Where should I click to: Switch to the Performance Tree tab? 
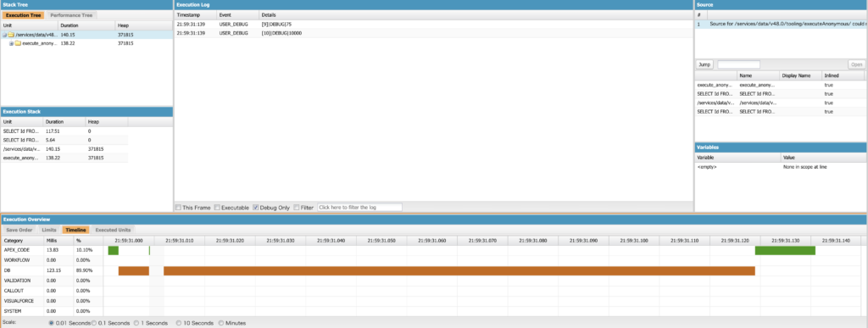coord(71,15)
